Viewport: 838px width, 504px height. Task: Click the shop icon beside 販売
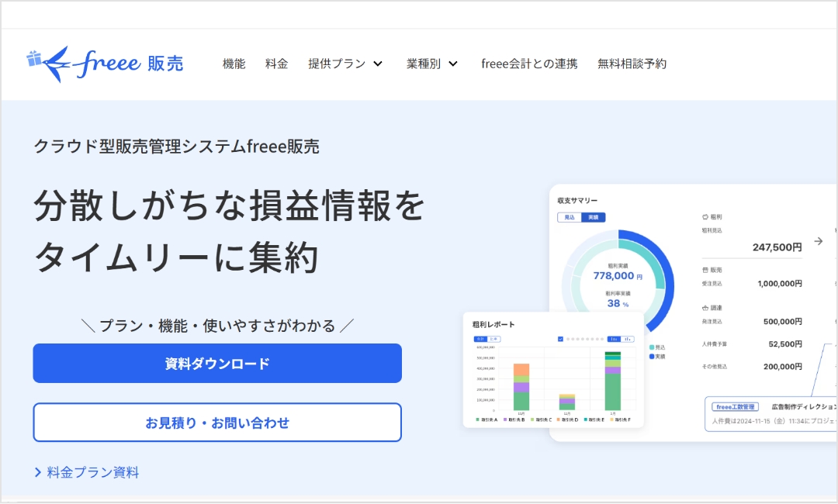tap(705, 270)
